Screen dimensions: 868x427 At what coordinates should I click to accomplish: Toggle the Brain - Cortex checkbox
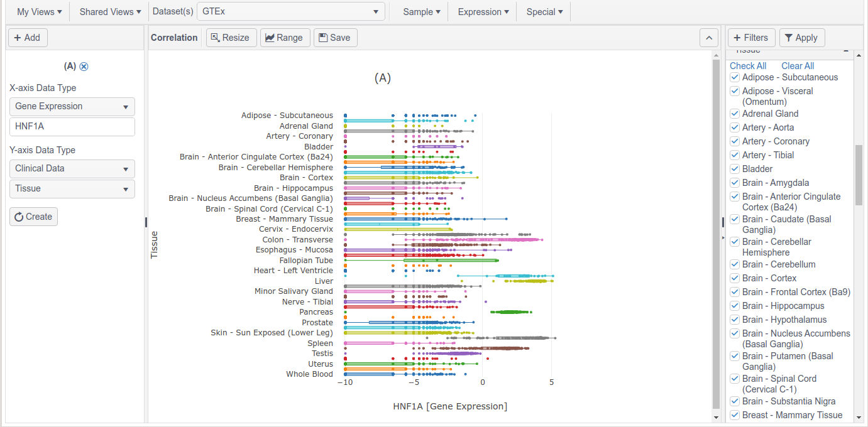coord(734,278)
